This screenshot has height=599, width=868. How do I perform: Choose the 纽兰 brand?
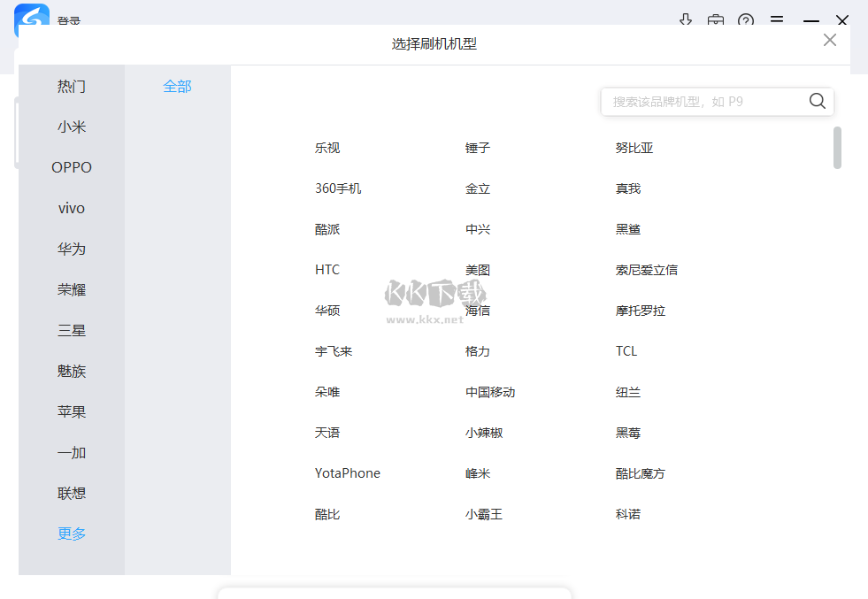coord(627,392)
